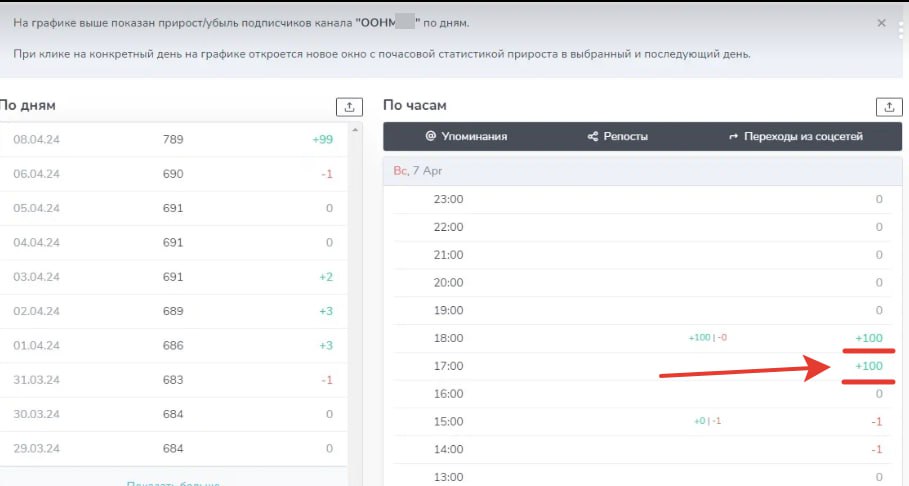
Task: Click the @ mentions icon
Action: (x=430, y=136)
